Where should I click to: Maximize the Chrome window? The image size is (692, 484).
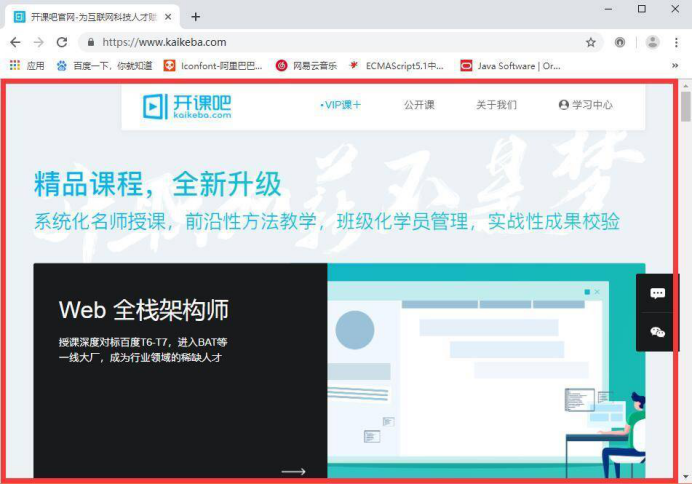642,9
